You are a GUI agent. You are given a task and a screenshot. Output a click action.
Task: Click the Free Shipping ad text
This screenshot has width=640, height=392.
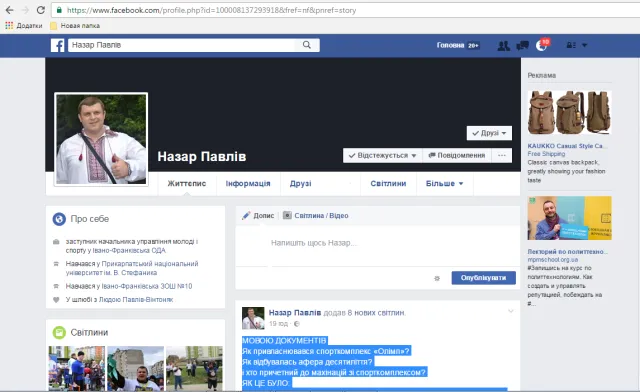[546, 154]
